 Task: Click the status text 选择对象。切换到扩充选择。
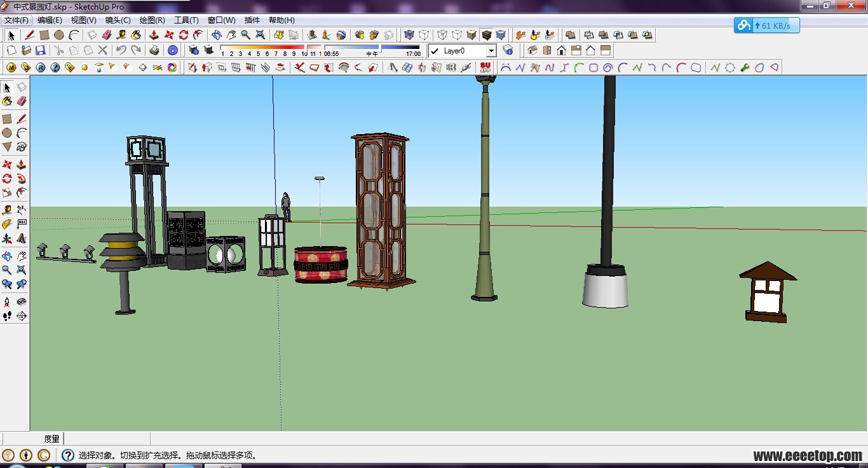point(131,455)
